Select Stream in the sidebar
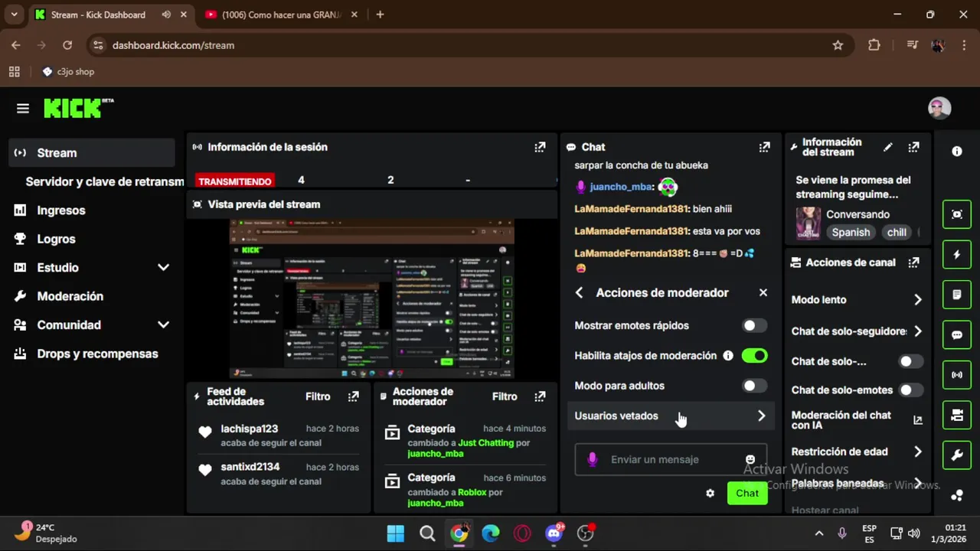The image size is (980, 551). [93, 153]
